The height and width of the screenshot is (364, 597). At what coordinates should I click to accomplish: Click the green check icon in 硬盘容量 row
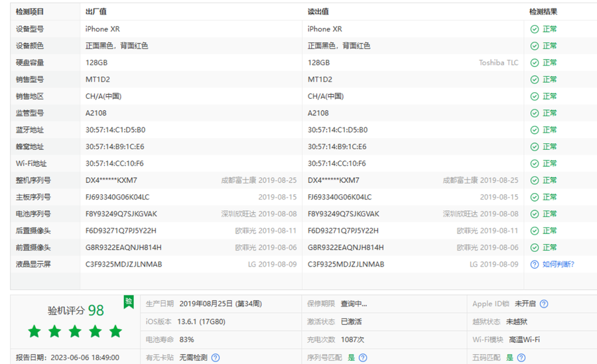tap(535, 63)
